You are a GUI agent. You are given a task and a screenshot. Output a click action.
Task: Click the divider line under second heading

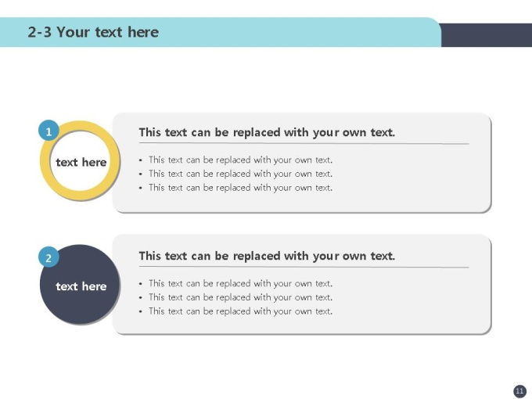click(304, 267)
